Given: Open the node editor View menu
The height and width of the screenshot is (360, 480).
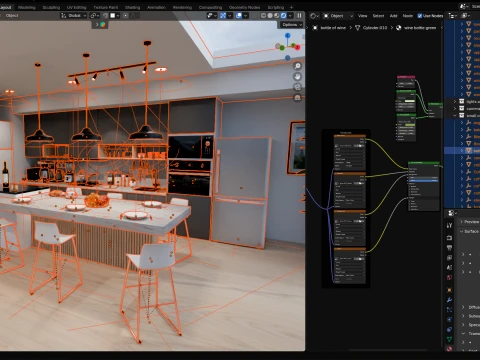Looking at the screenshot, I should click(x=362, y=16).
